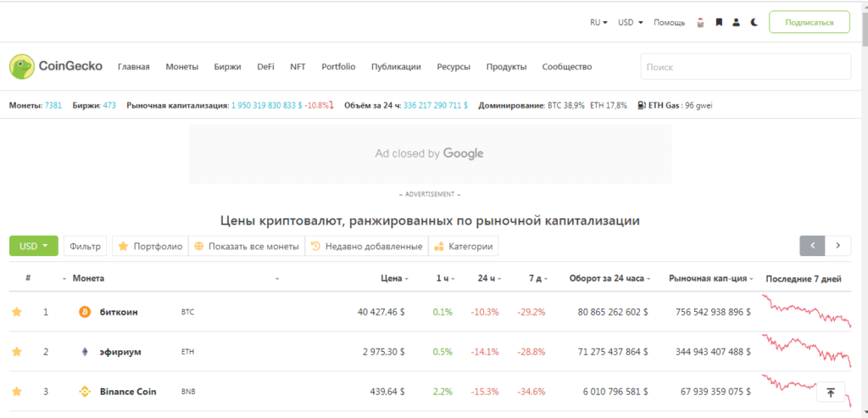Click the page vertical scrollbar thumb

865,29
